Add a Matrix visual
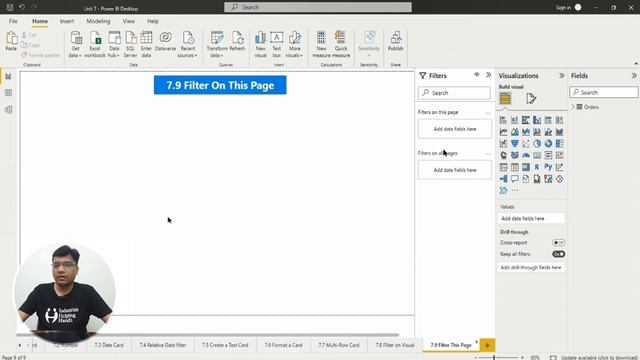The image size is (640, 360). click(x=526, y=167)
